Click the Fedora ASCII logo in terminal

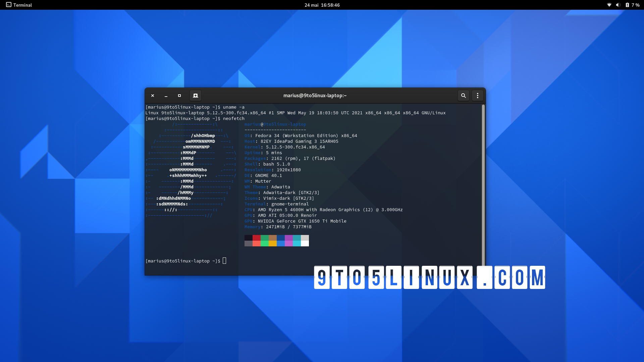[191, 170]
